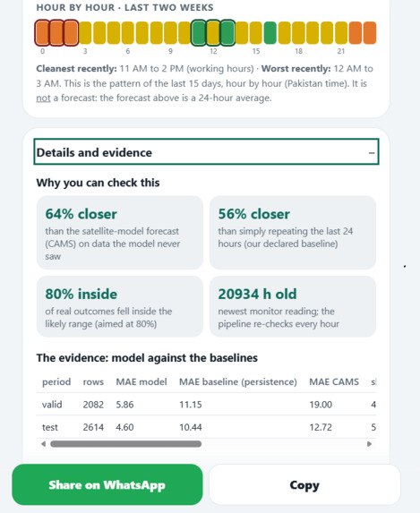
Task: Click the 'rows' column header
Action: [x=93, y=381]
